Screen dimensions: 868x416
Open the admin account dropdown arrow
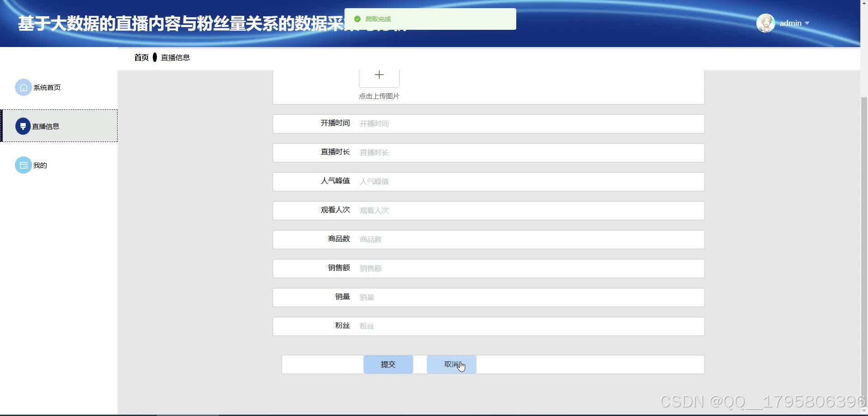coord(807,23)
